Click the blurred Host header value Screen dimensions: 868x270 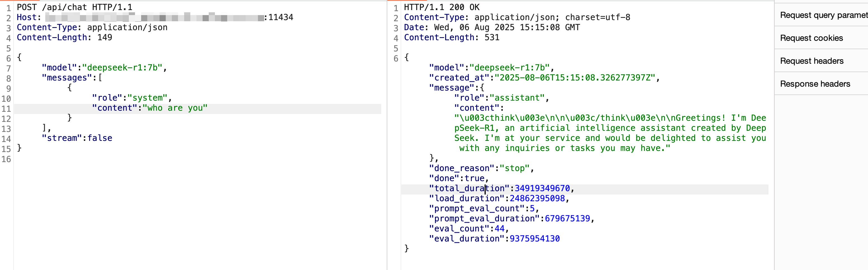[155, 17]
